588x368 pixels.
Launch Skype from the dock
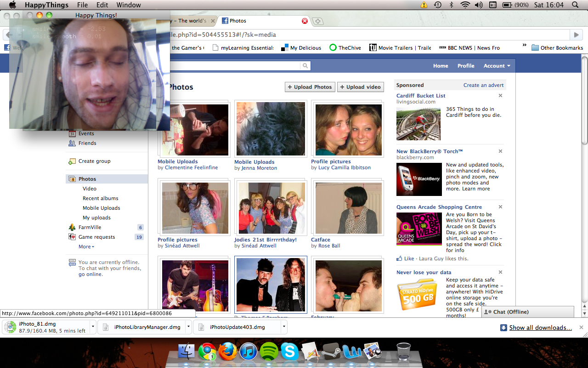point(289,352)
